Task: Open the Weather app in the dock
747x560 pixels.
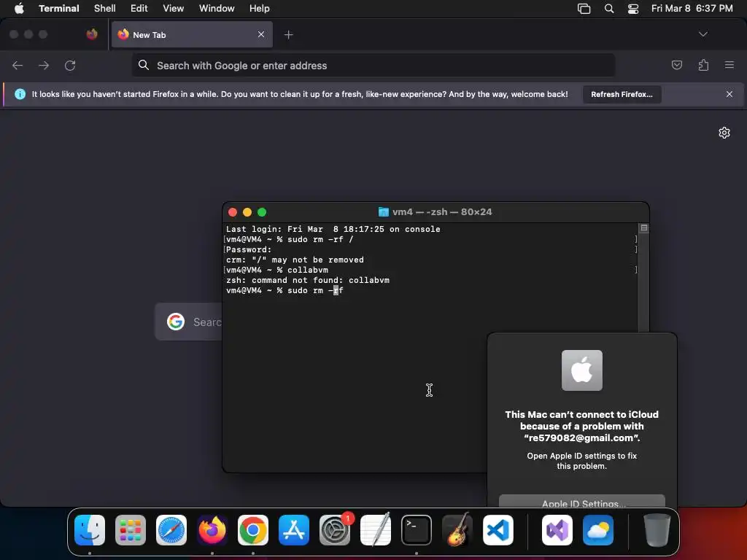Action: pos(598,529)
